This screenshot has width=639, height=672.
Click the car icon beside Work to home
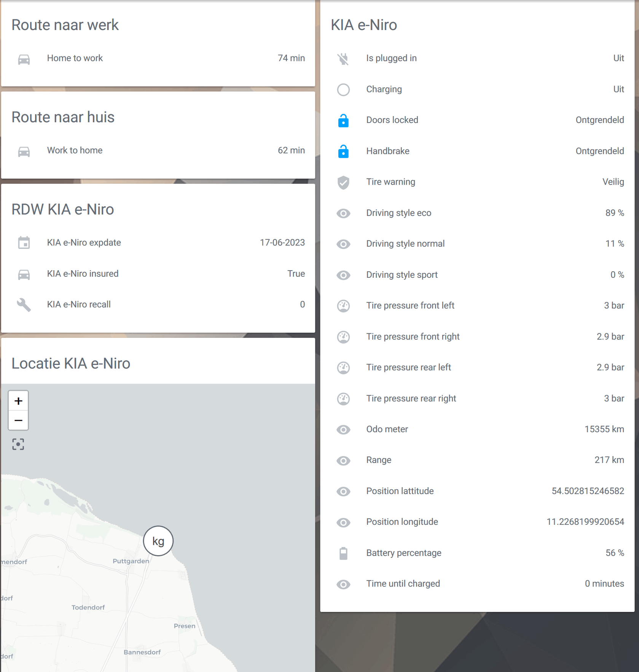(x=24, y=151)
